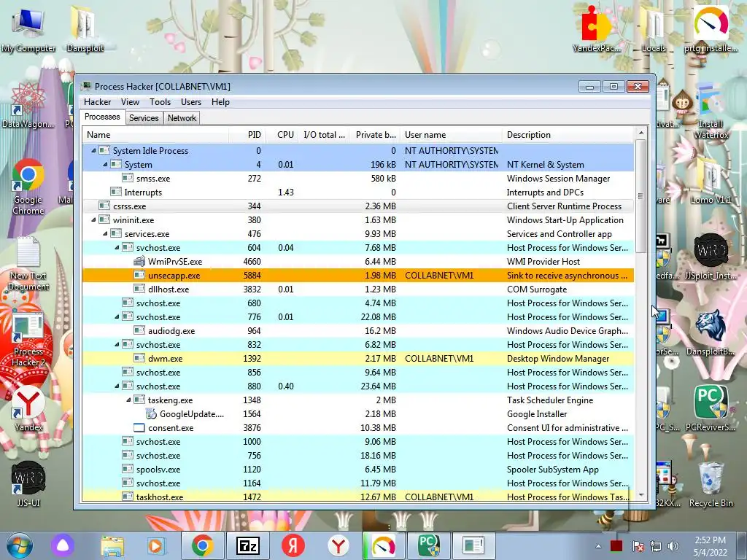Open Process Hacker 2 desktop shortcut
The height and width of the screenshot is (560, 747).
[x=28, y=340]
